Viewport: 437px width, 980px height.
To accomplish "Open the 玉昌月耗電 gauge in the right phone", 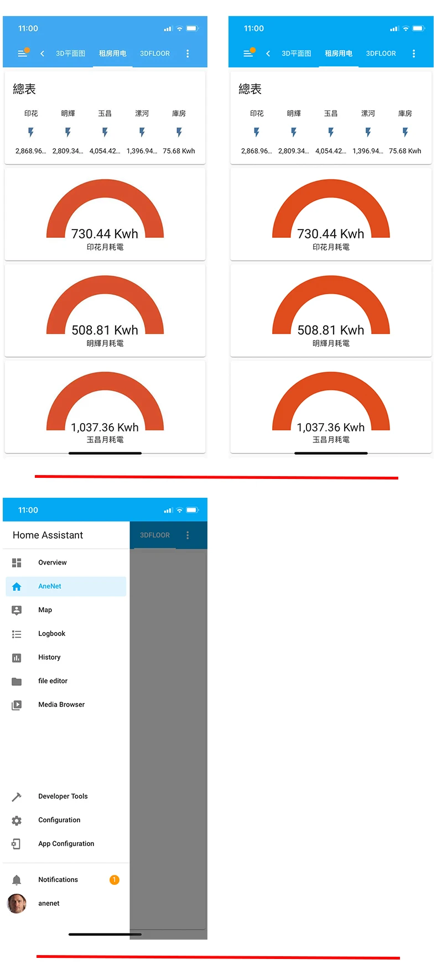I will (331, 406).
